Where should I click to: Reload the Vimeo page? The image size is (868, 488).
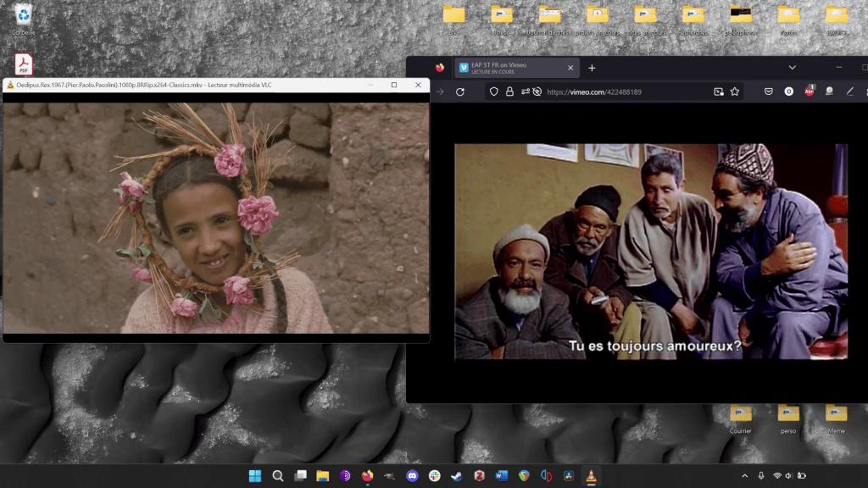click(x=460, y=91)
